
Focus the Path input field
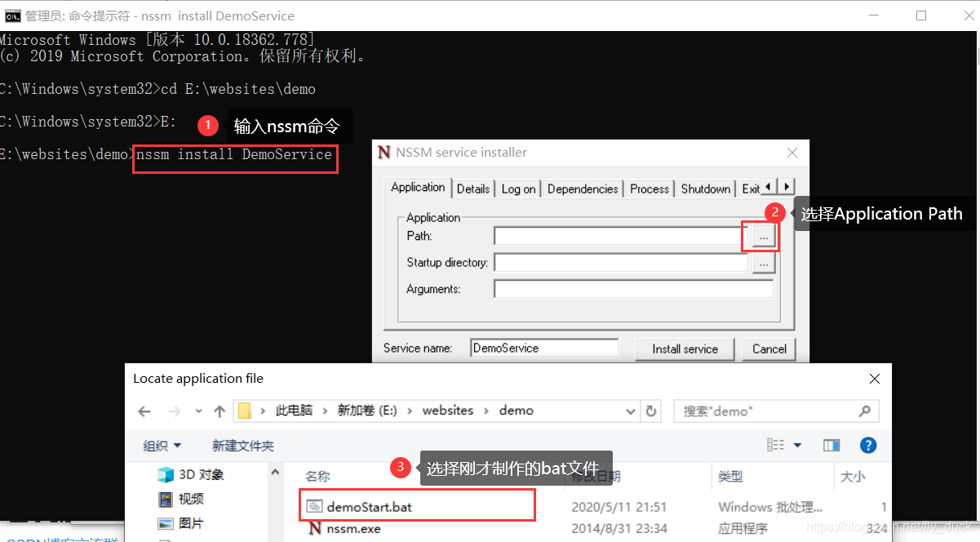coord(620,236)
